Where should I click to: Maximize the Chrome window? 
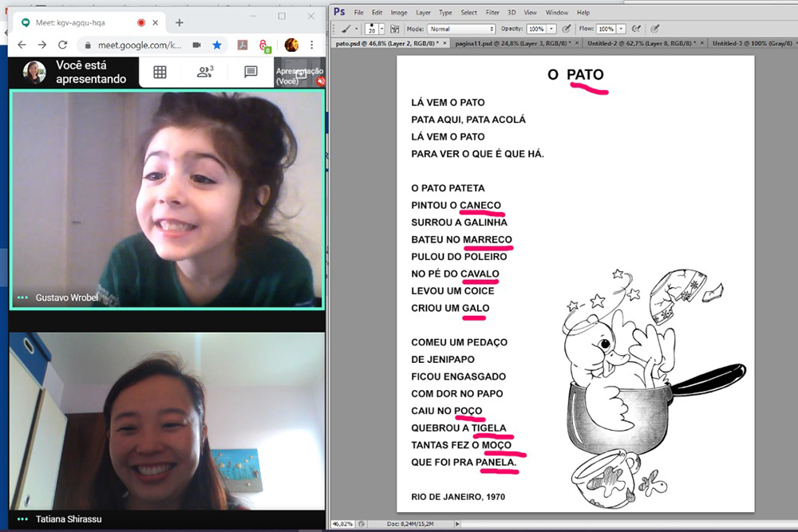click(x=282, y=16)
